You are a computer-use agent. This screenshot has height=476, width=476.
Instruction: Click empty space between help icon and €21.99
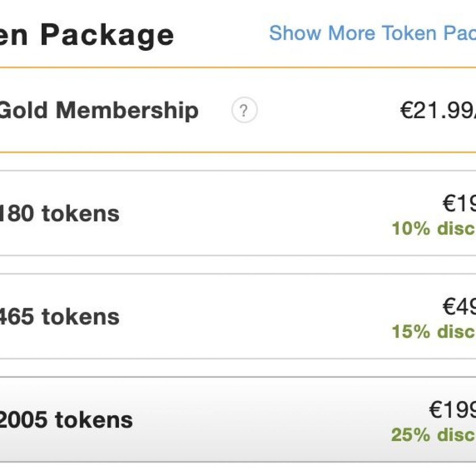tap(325, 110)
